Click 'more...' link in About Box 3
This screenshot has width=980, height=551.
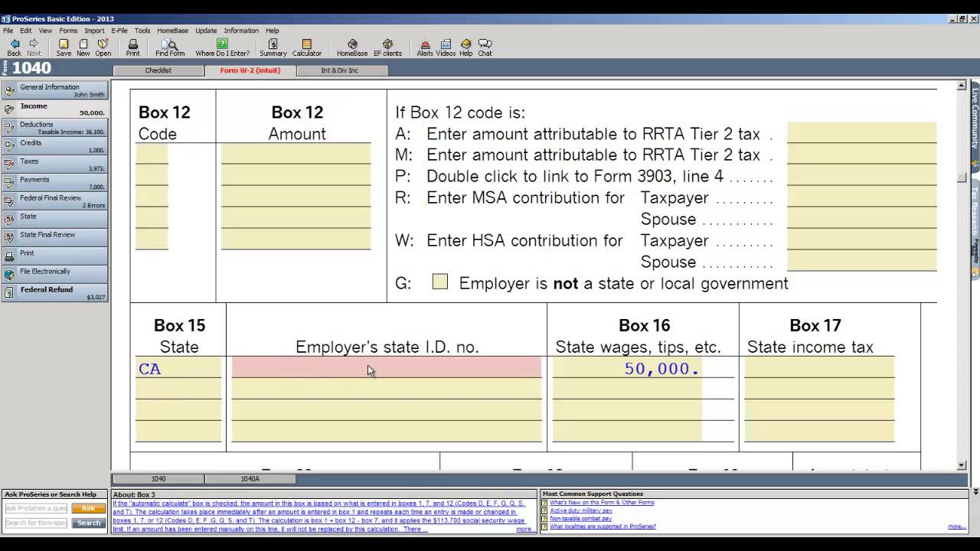point(524,529)
